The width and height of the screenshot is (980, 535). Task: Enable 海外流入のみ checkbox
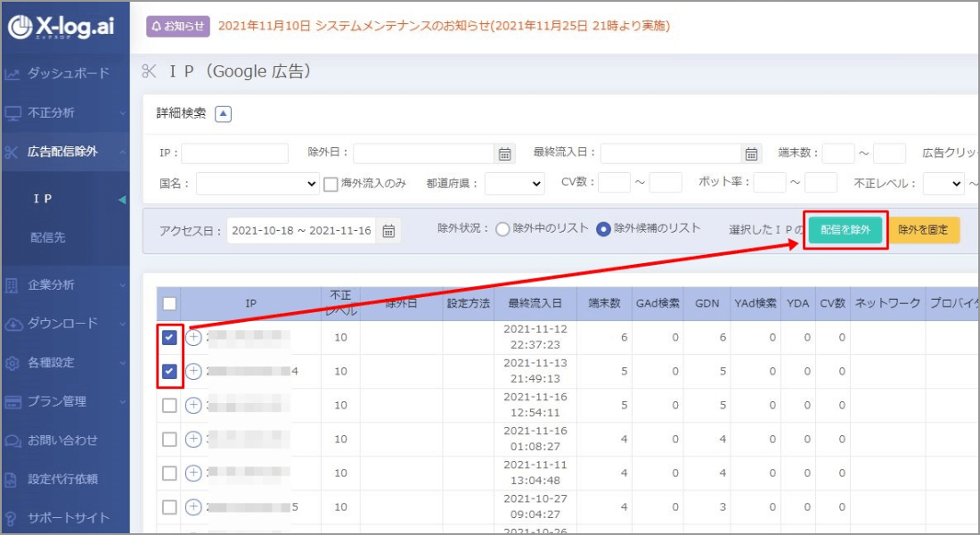pyautogui.click(x=331, y=184)
